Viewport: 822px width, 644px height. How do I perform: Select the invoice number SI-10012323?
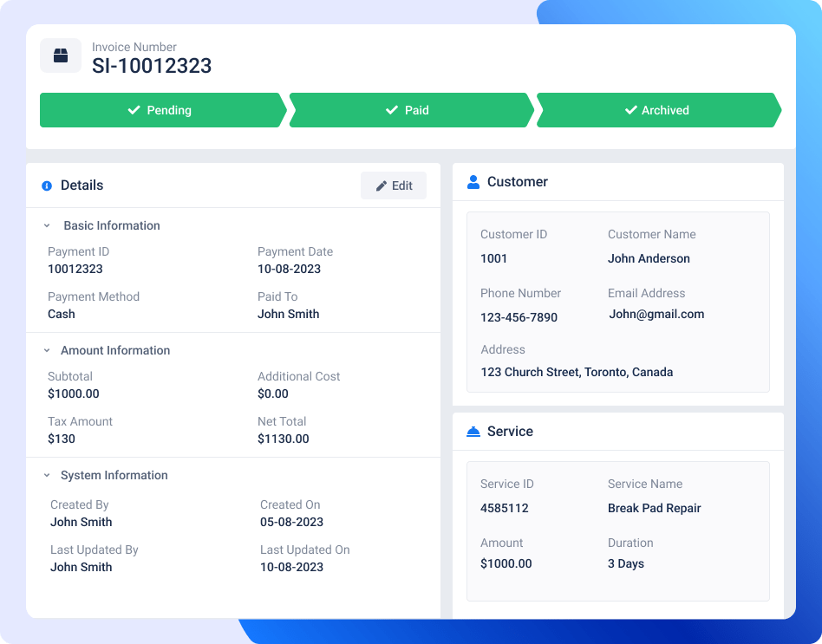[152, 66]
